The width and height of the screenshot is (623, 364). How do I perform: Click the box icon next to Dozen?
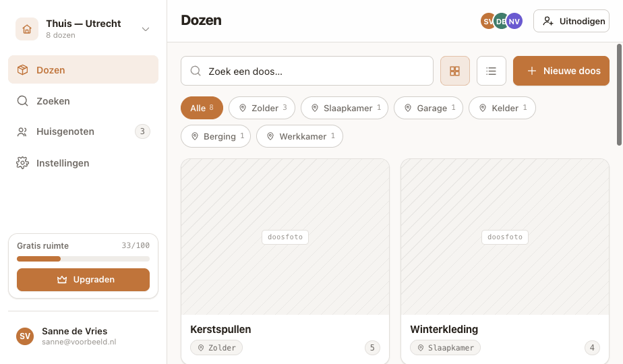[x=23, y=70]
